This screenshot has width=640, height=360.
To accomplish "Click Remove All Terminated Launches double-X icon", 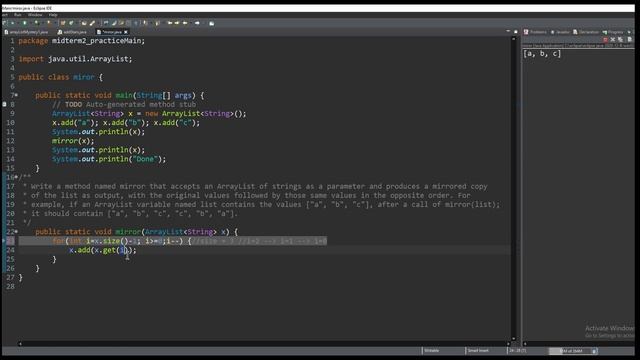I will tap(620, 40).
